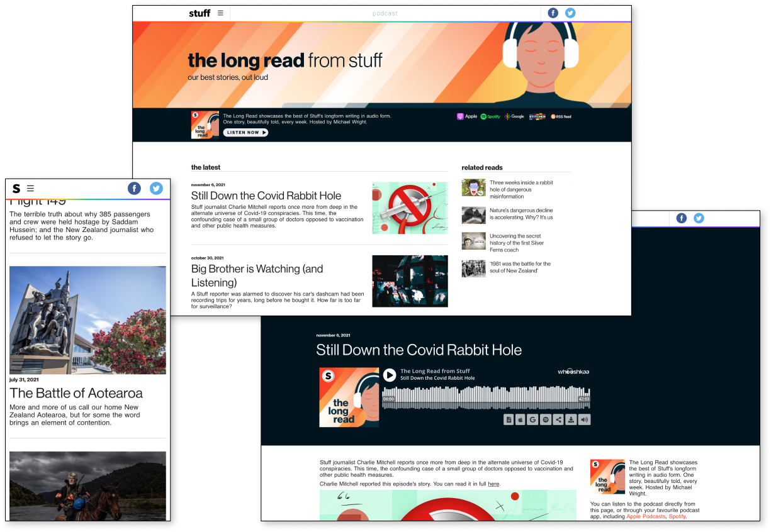Viewport: 771px width, 532px height.
Task: Open hamburger menu in mobile view
Action: pyautogui.click(x=30, y=188)
